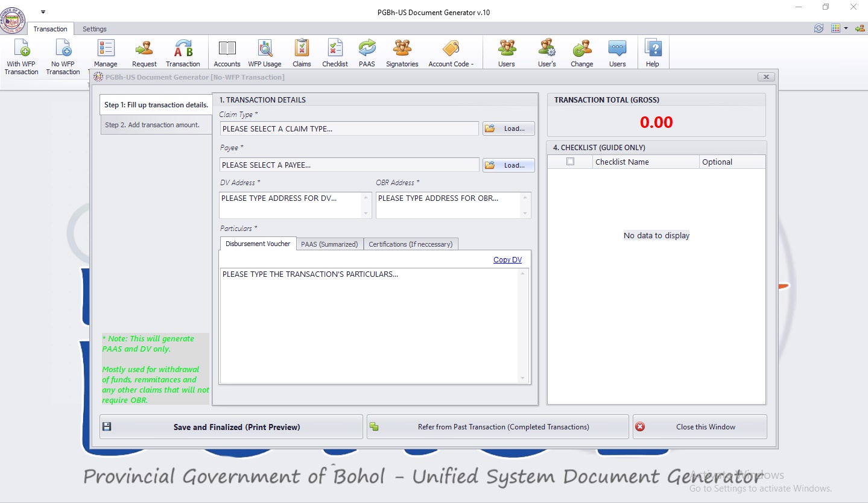Load a payee
This screenshot has height=503, width=868.
(x=508, y=165)
